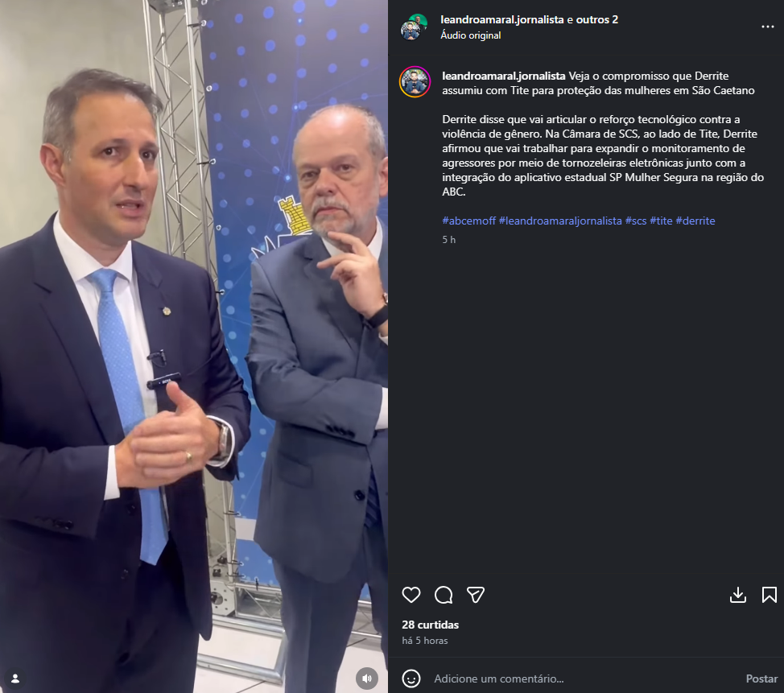
Task: Share the post with the paper plane icon
Action: [x=476, y=595]
